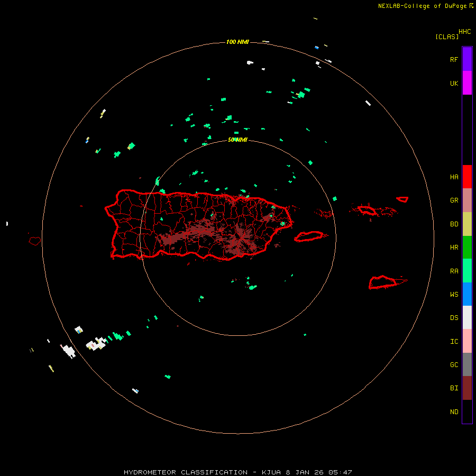This screenshot has height=476, width=476.
Task: Click the 'GC' legend label
Action: (454, 364)
